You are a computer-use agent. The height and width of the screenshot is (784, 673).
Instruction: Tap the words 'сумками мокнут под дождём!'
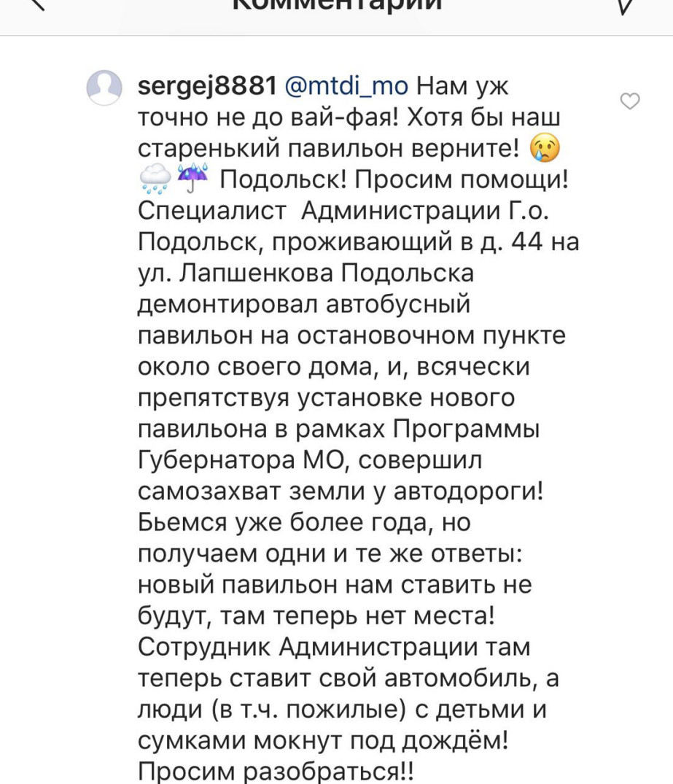click(323, 740)
